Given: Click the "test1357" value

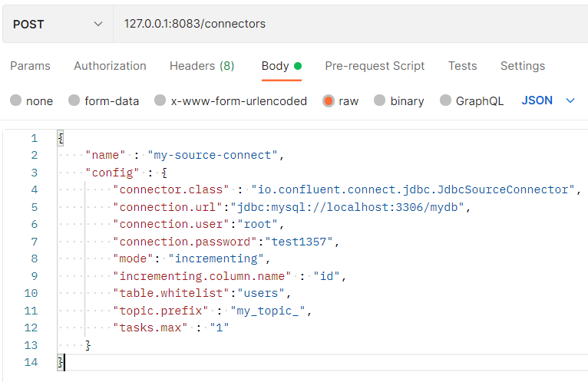Looking at the screenshot, I should tap(299, 242).
